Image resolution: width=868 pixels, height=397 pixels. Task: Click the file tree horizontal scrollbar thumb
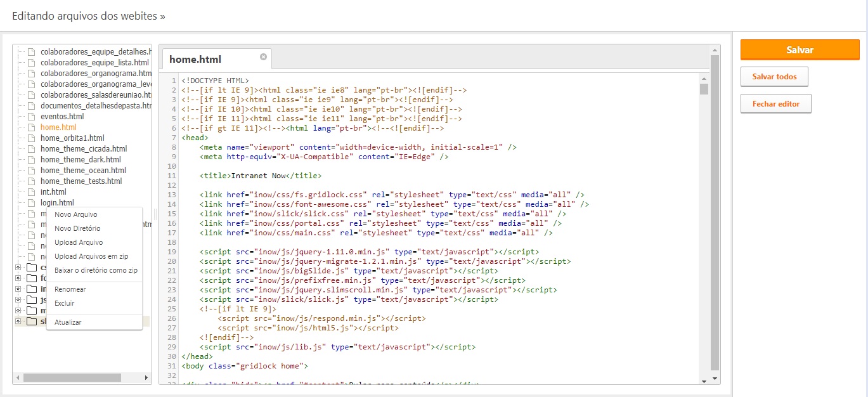point(72,378)
